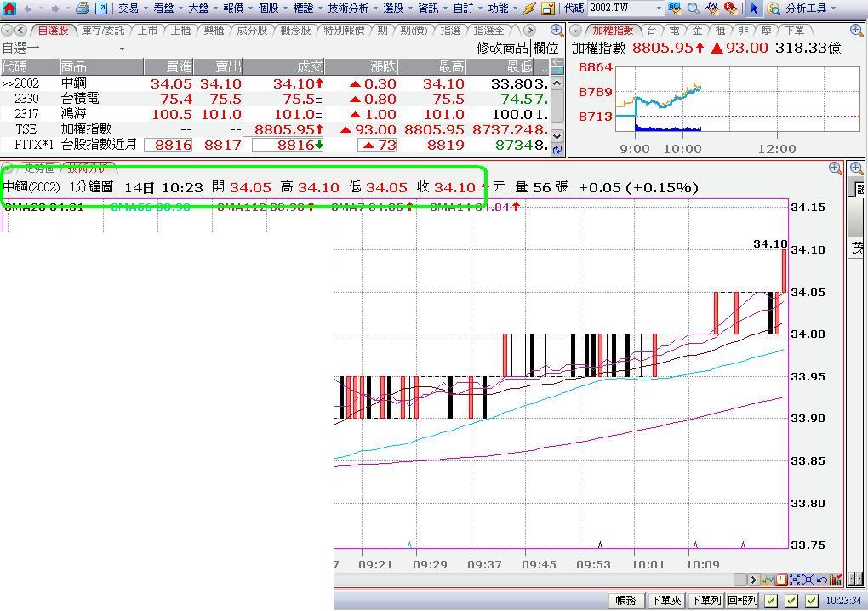Click the dollar magnifier icon before 分析工具
This screenshot has height=611, width=868.
(x=774, y=9)
